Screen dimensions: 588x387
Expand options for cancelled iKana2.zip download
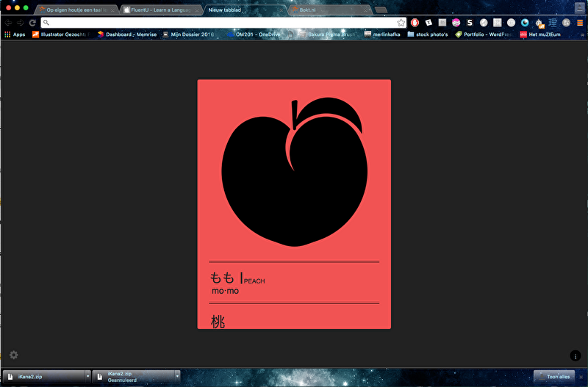pos(177,376)
